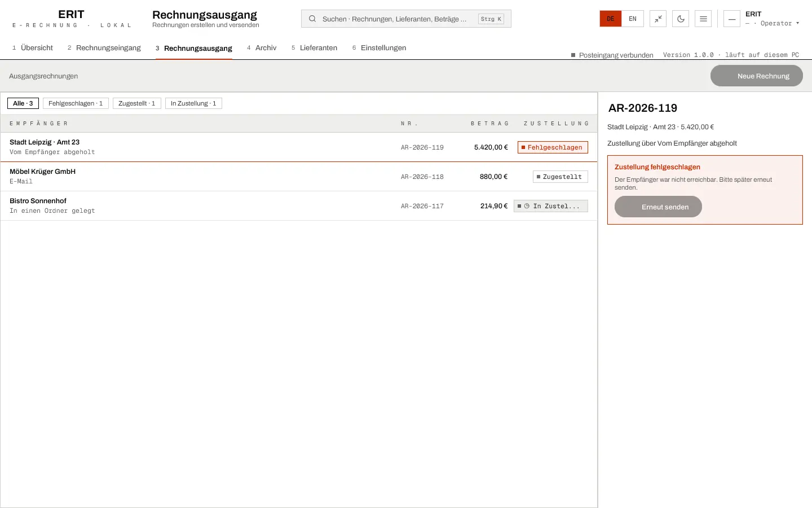Click invoice number AR-2026-117
812x508 pixels.
tap(422, 206)
